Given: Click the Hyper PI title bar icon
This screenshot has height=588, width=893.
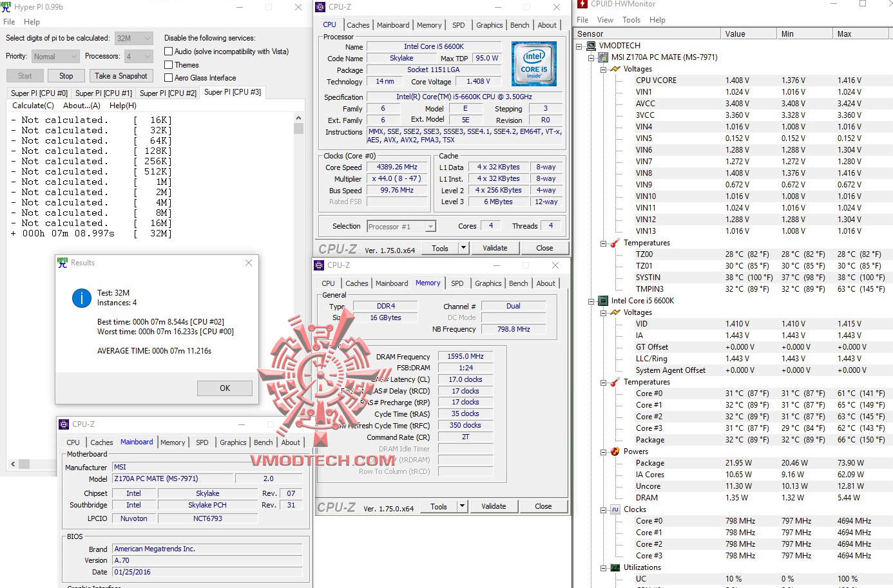Looking at the screenshot, I should pyautogui.click(x=6, y=7).
